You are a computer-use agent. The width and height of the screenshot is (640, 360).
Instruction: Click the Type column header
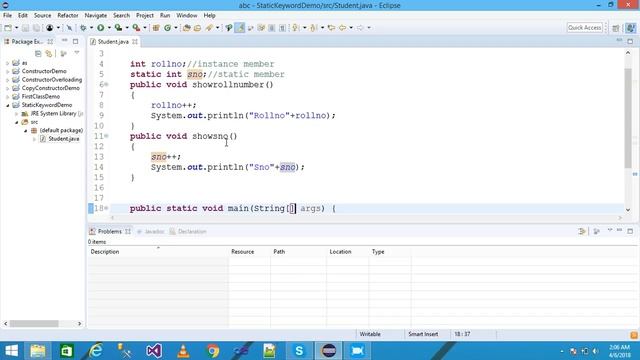tap(390, 252)
